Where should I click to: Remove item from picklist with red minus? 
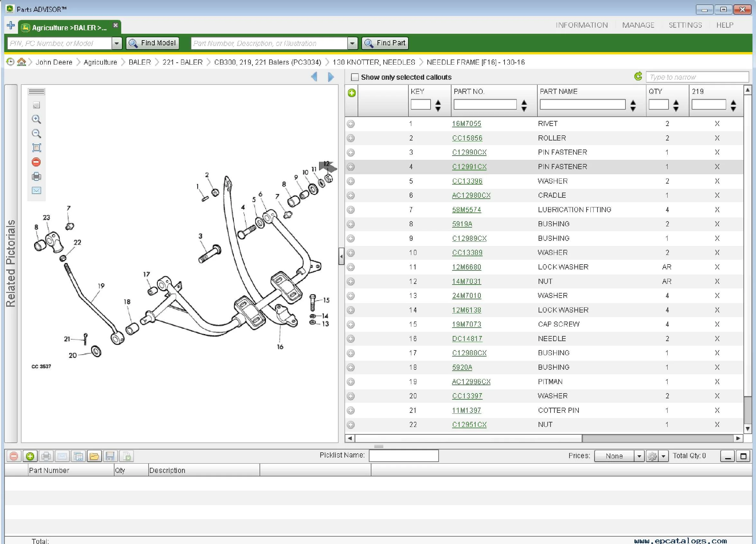[x=14, y=456]
